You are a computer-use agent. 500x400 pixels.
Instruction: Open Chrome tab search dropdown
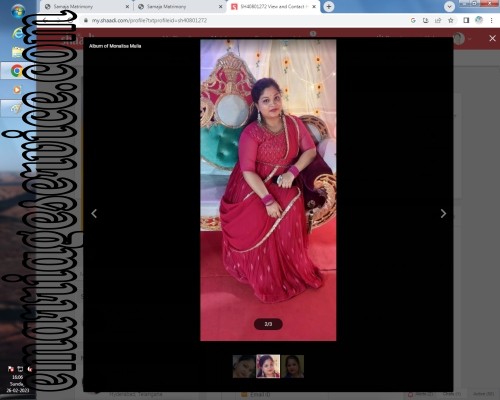click(449, 7)
